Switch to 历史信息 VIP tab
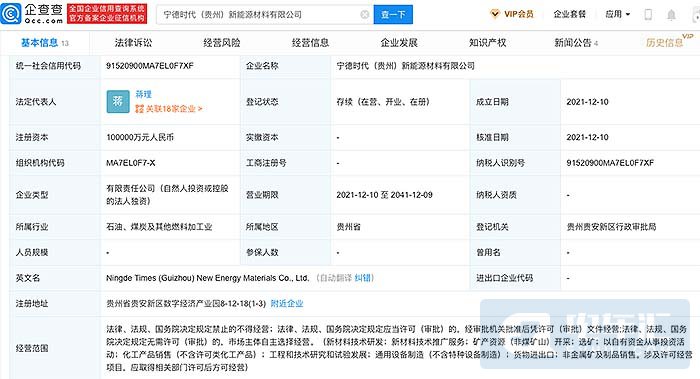 tap(669, 42)
